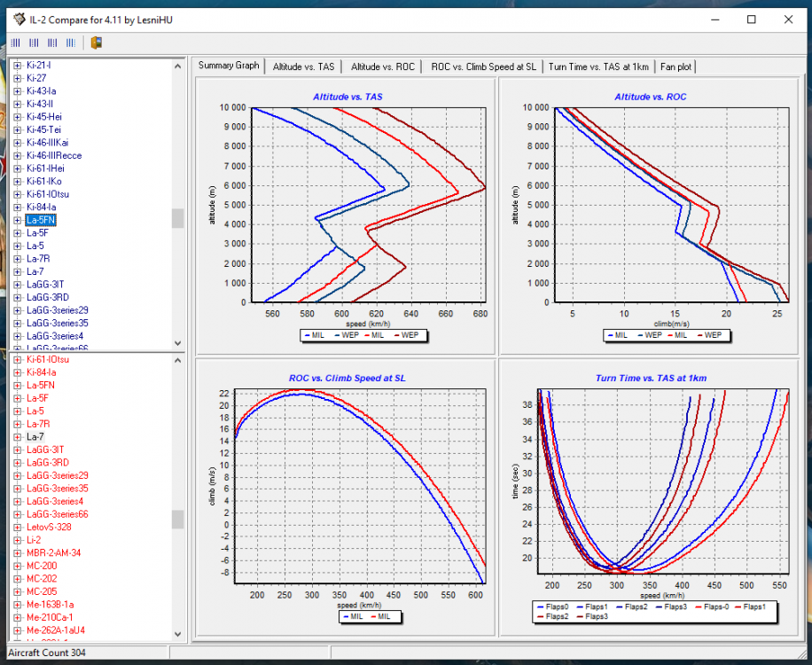Image resolution: width=812 pixels, height=665 pixels.
Task: Click the exit door toolbar icon
Action: 96,43
